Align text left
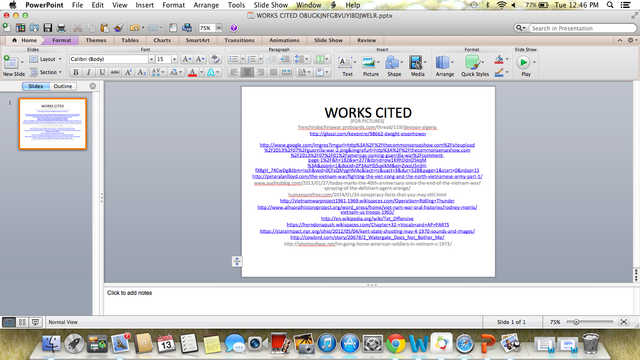Viewport: 640px width, 360px height. [234, 72]
